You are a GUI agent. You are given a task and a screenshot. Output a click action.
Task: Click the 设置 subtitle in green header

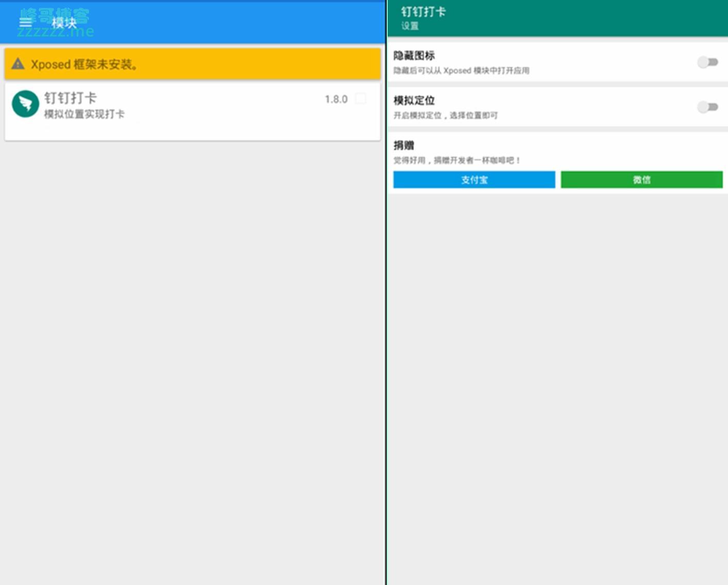[x=410, y=26]
